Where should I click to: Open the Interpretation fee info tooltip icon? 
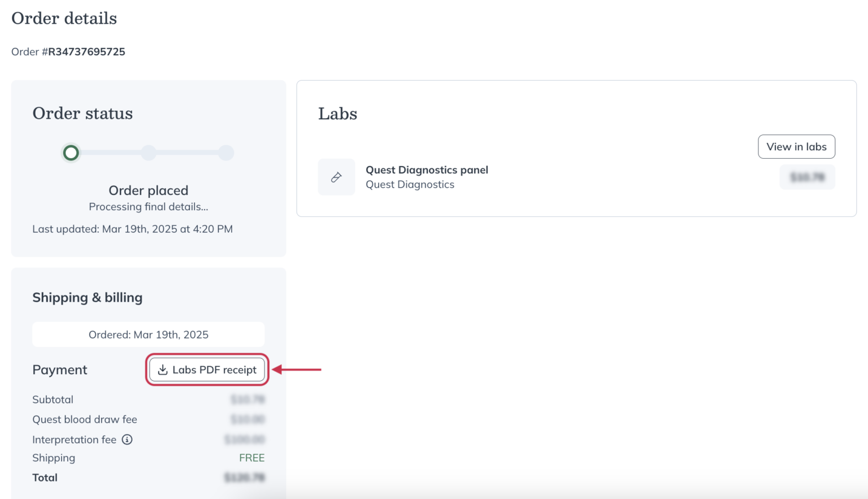[127, 440]
